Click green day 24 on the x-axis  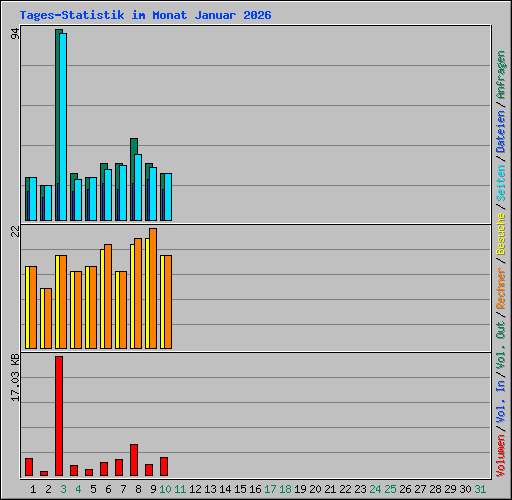coord(375,489)
